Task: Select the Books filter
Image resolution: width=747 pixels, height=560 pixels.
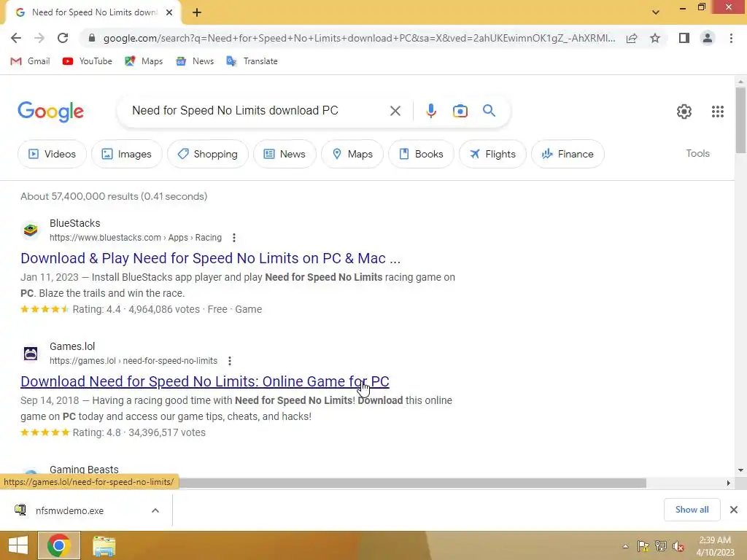Action: click(421, 154)
